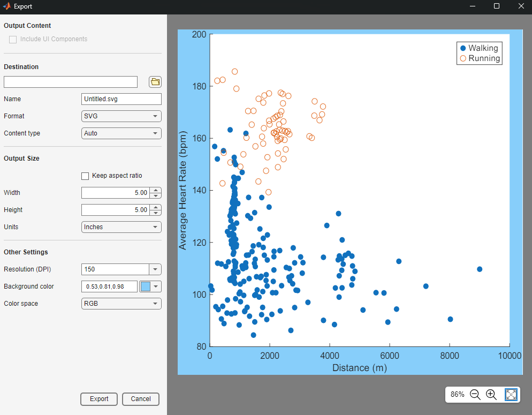Expand the Content type Auto dropdown
This screenshot has height=415, width=532.
tap(121, 133)
